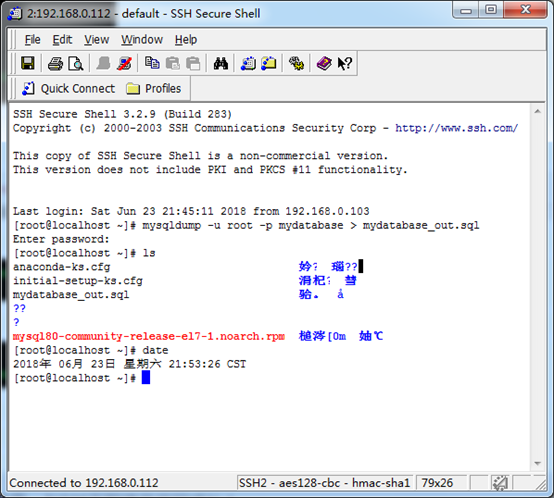Follow the http://www.ssh.com/ link
554x498 pixels.
(x=456, y=128)
